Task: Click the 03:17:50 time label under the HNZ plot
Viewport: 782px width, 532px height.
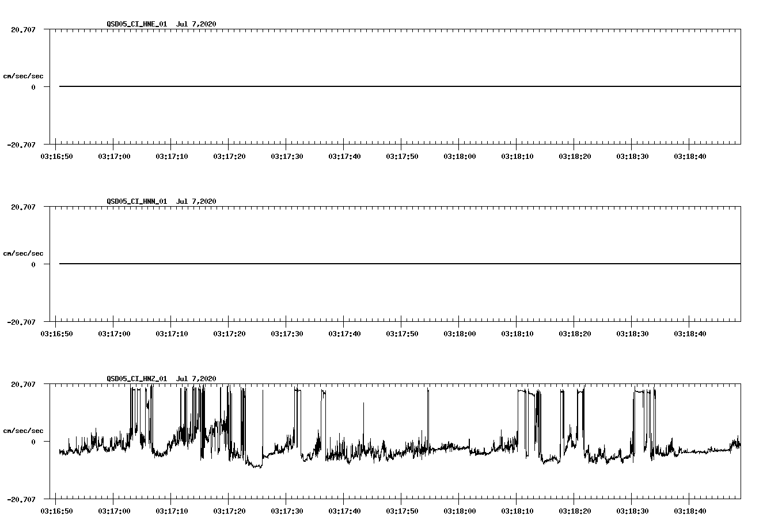Action: (402, 511)
